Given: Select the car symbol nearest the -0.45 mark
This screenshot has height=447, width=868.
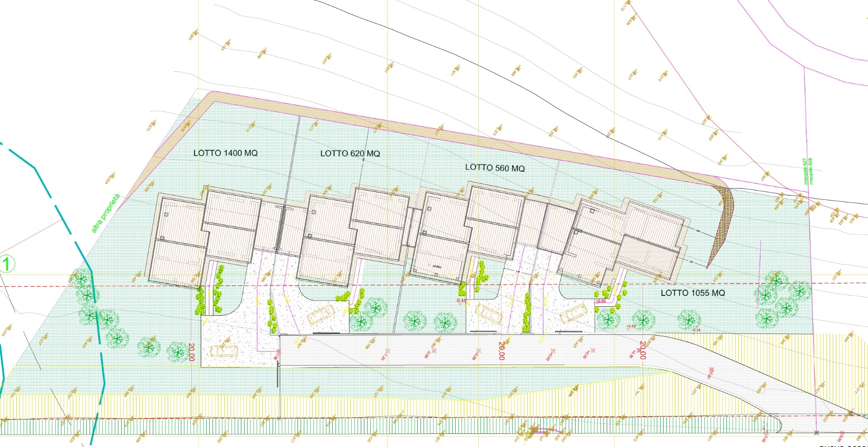Looking at the screenshot, I should [x=488, y=313].
